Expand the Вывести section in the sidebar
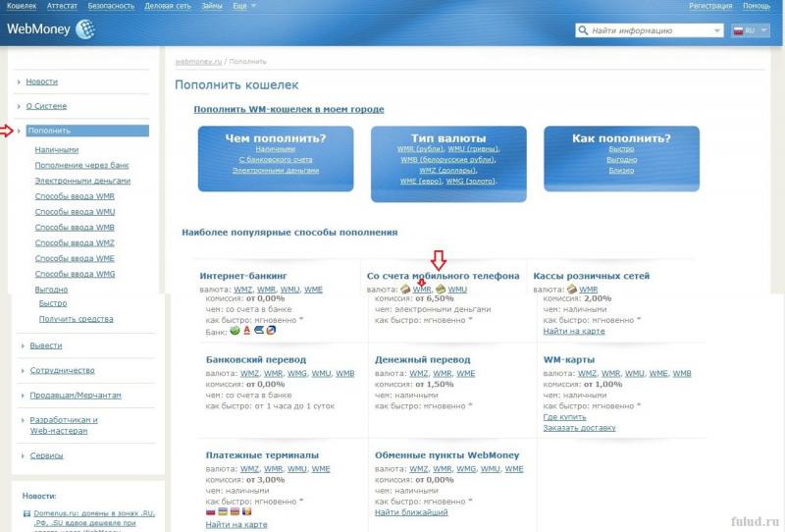785x532 pixels. click(45, 346)
